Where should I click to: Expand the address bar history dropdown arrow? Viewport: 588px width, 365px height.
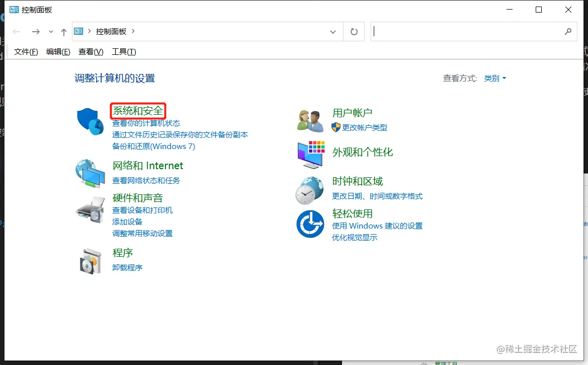333,31
